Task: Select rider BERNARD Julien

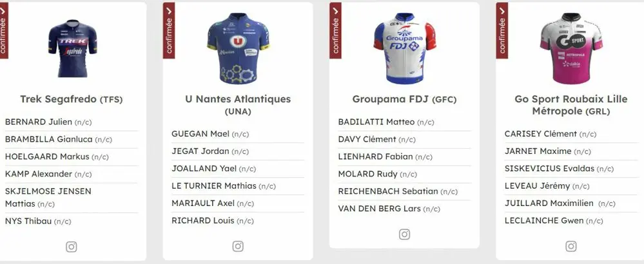Action: (39, 122)
